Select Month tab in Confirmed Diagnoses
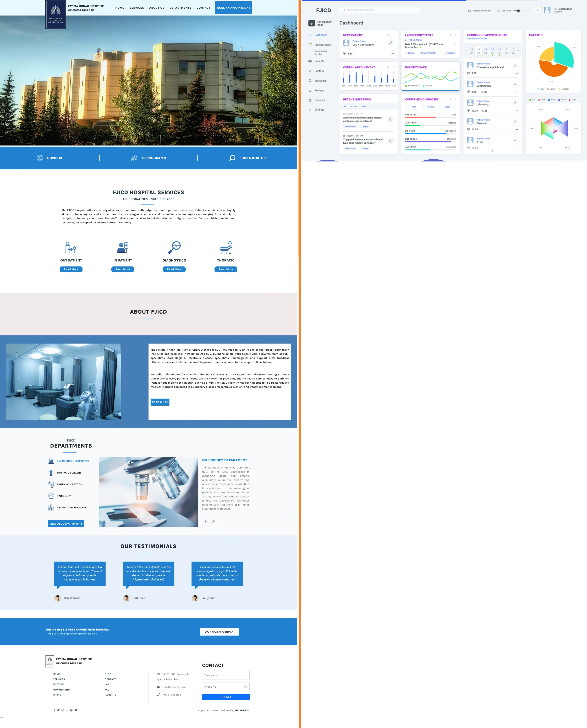This screenshot has height=728, width=587. click(x=430, y=107)
